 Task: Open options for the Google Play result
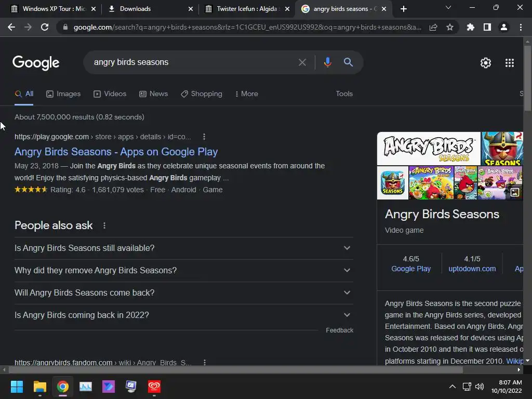(x=204, y=137)
